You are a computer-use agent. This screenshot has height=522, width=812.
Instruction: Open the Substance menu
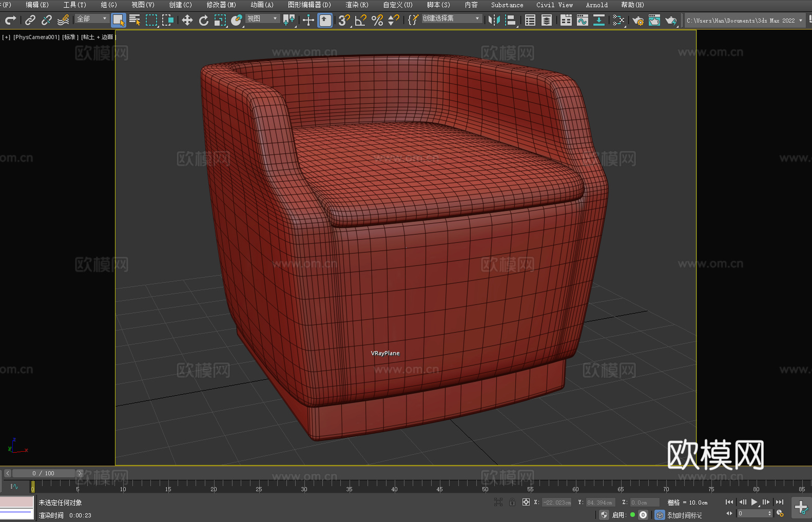point(507,5)
